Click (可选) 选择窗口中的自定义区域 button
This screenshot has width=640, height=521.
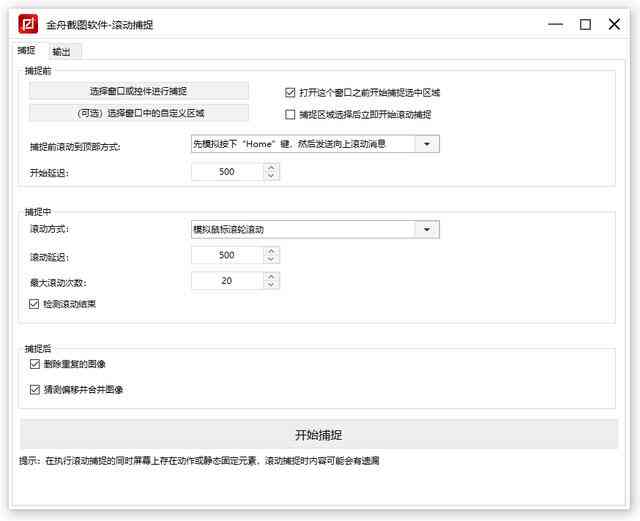(x=139, y=113)
